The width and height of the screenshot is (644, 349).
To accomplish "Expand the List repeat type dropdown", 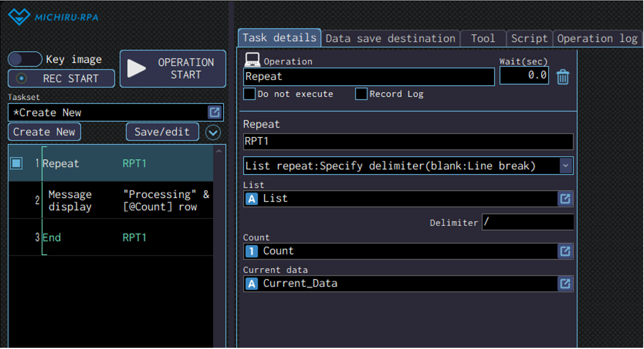I will pyautogui.click(x=565, y=166).
